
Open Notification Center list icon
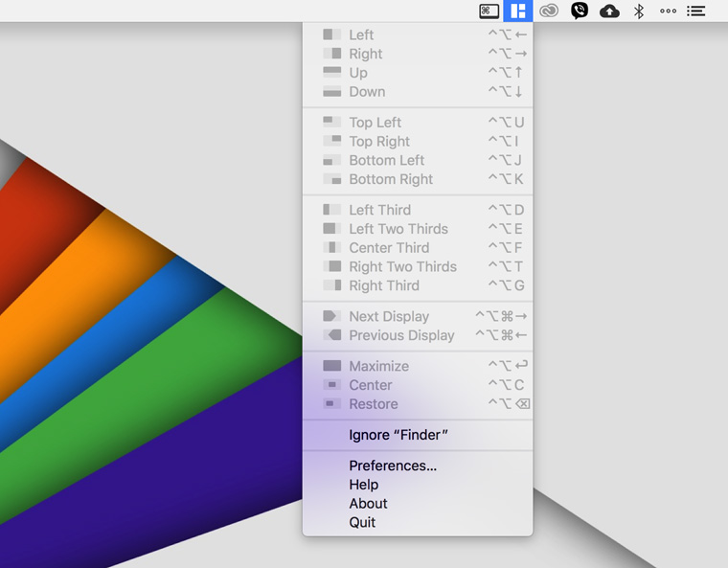coord(696,11)
